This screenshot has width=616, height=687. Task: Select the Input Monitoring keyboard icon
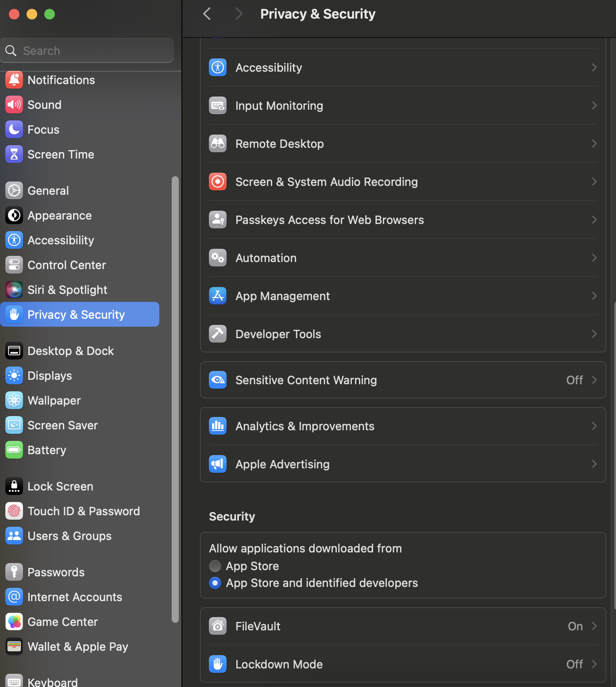point(217,105)
